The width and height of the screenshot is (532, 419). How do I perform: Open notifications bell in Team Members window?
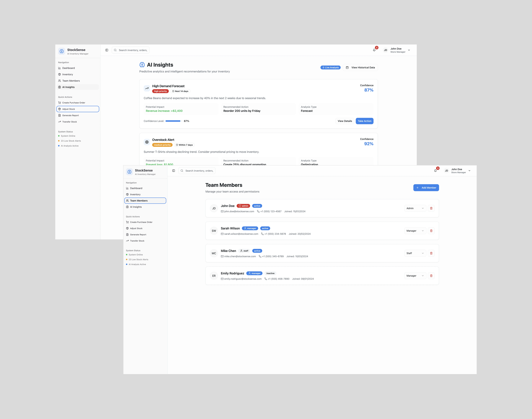[435, 171]
